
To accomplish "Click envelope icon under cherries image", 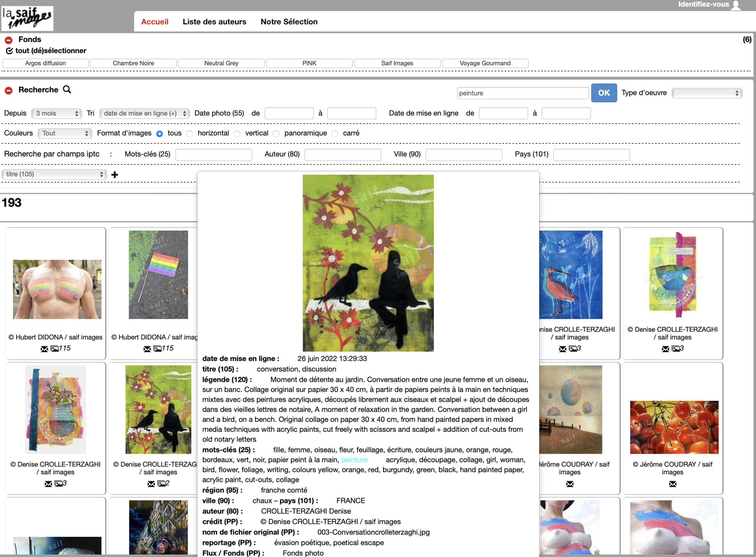I will pyautogui.click(x=673, y=484).
